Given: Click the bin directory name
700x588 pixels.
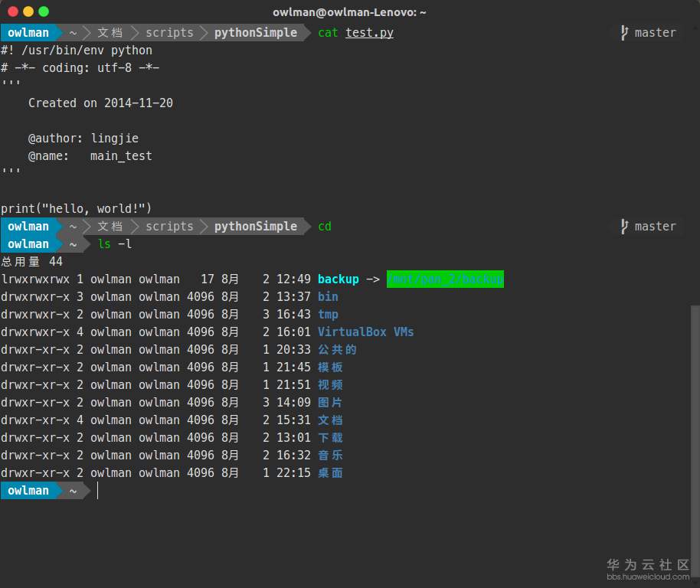Looking at the screenshot, I should point(328,296).
